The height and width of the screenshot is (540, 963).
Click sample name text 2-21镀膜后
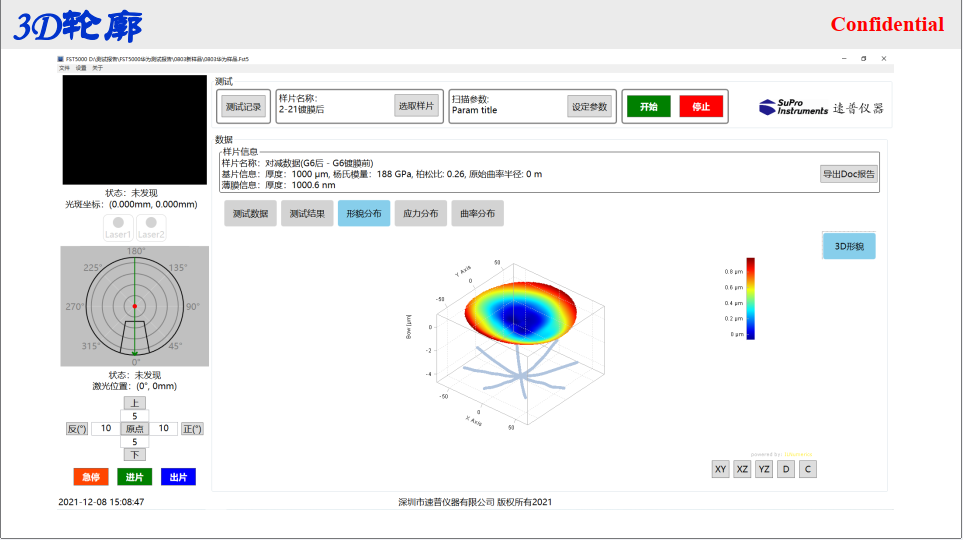(302, 109)
